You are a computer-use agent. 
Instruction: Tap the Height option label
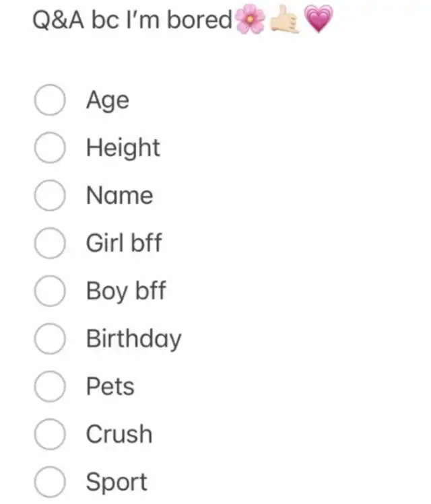[123, 148]
